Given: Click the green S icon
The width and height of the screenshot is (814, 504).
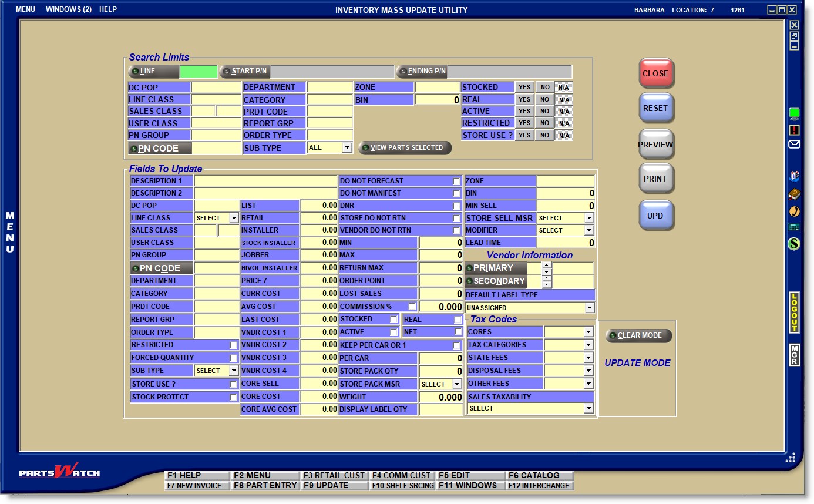Looking at the screenshot, I should coord(794,243).
